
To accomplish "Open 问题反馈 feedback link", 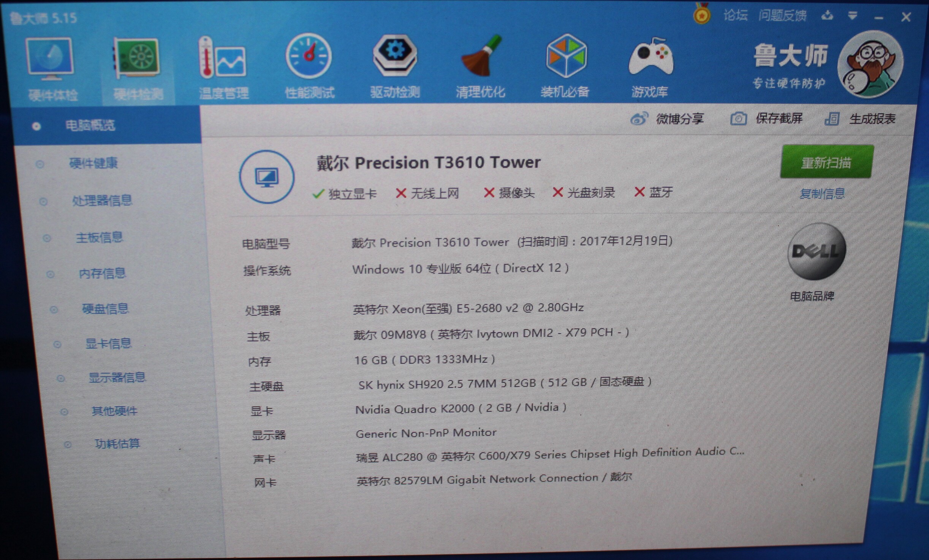I will 782,15.
